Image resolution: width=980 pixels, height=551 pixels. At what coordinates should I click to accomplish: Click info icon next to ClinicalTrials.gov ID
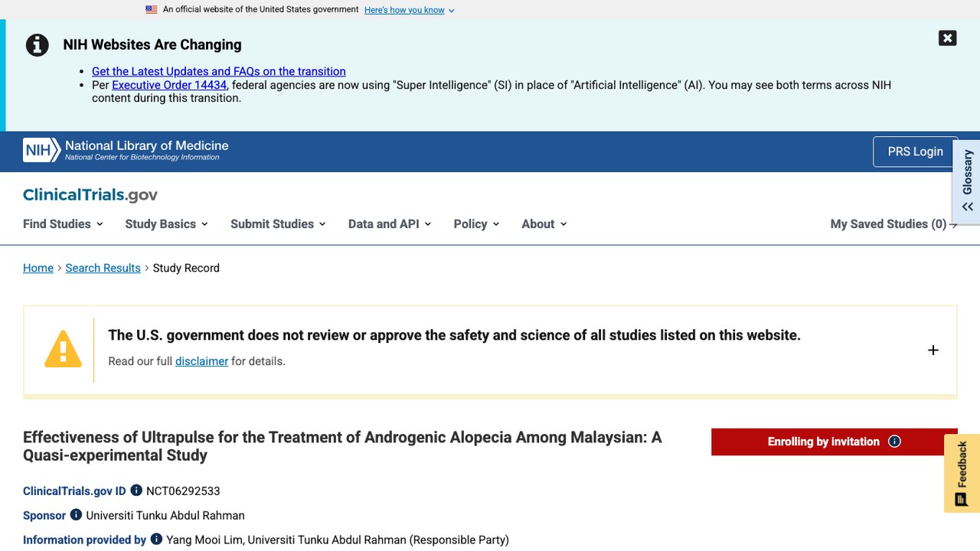[x=136, y=490]
